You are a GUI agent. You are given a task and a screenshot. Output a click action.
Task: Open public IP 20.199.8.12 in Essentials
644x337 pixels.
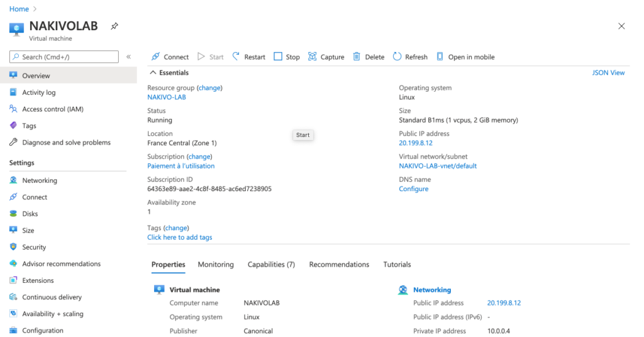[x=416, y=143]
